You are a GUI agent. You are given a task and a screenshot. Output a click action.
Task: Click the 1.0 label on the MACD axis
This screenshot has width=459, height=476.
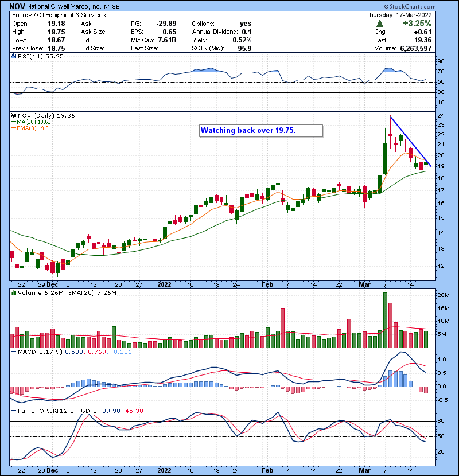tap(442, 360)
